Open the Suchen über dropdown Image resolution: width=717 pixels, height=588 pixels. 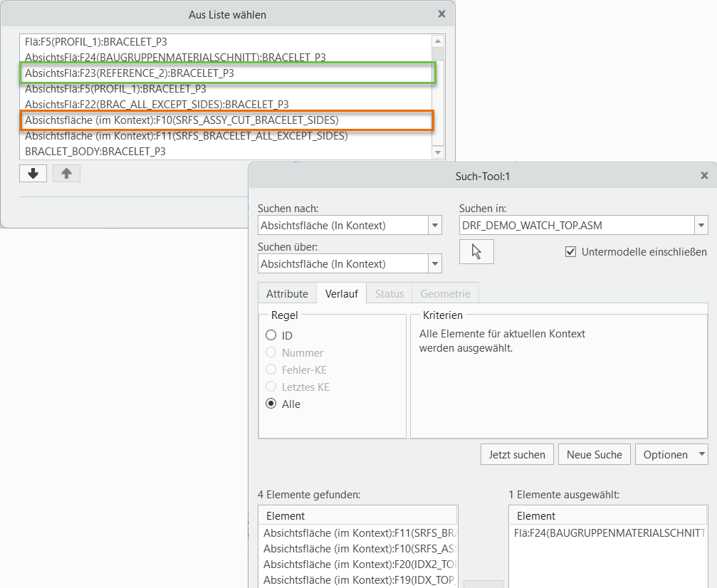tap(435, 263)
